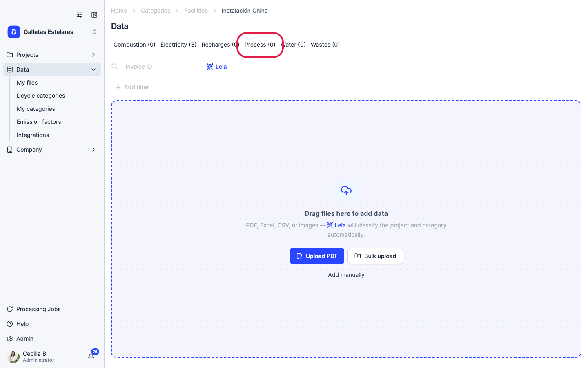Click the Company building icon
Image resolution: width=588 pixels, height=368 pixels.
pyautogui.click(x=10, y=150)
